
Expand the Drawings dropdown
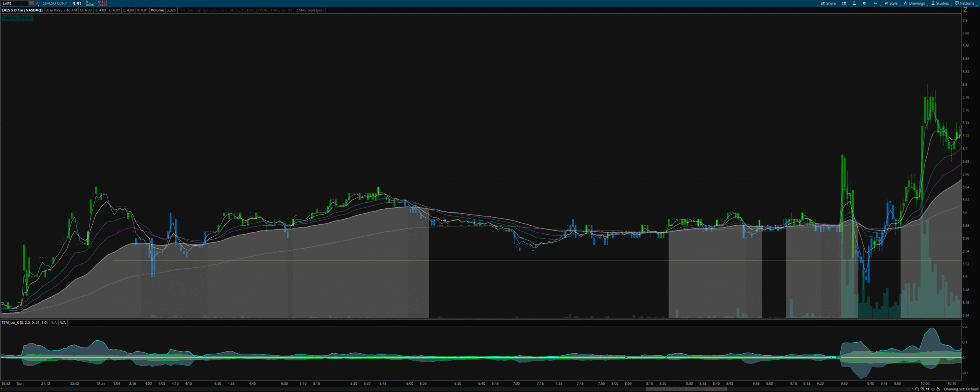click(x=914, y=3)
